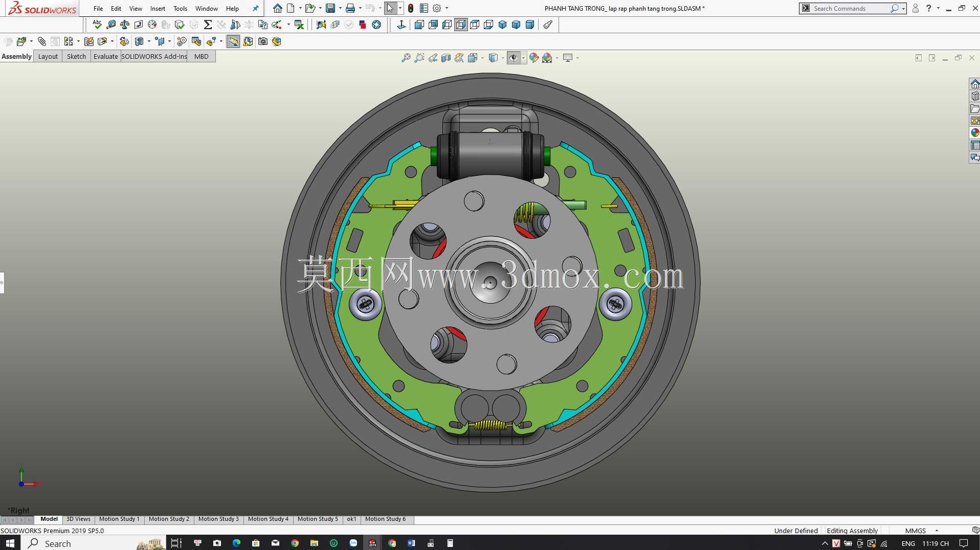This screenshot has width=980, height=550.
Task: Open the Home welcome icon
Action: point(277,8)
